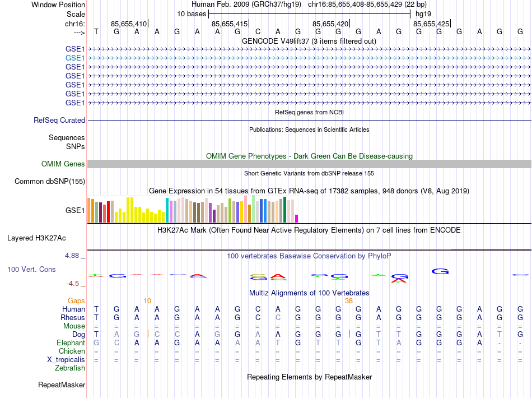The height and width of the screenshot is (398, 532).
Task: Open the OMIM Genes side label
Action: [63, 164]
